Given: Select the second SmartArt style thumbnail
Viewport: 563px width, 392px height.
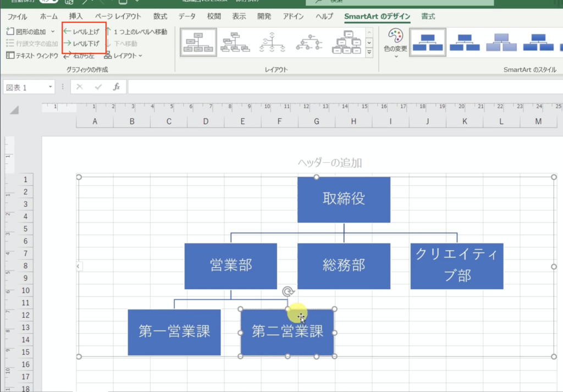Looking at the screenshot, I should [465, 42].
